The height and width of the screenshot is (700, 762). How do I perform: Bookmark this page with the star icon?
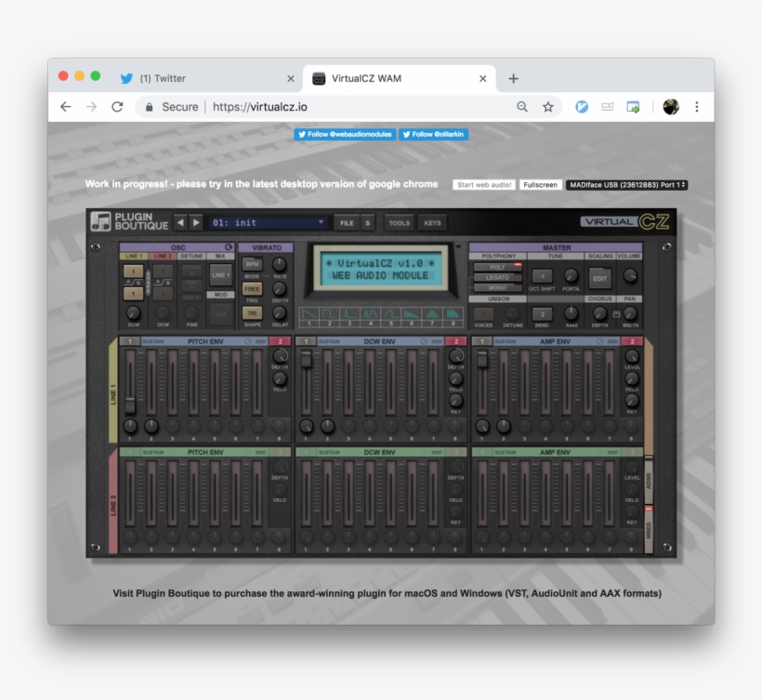(x=548, y=107)
